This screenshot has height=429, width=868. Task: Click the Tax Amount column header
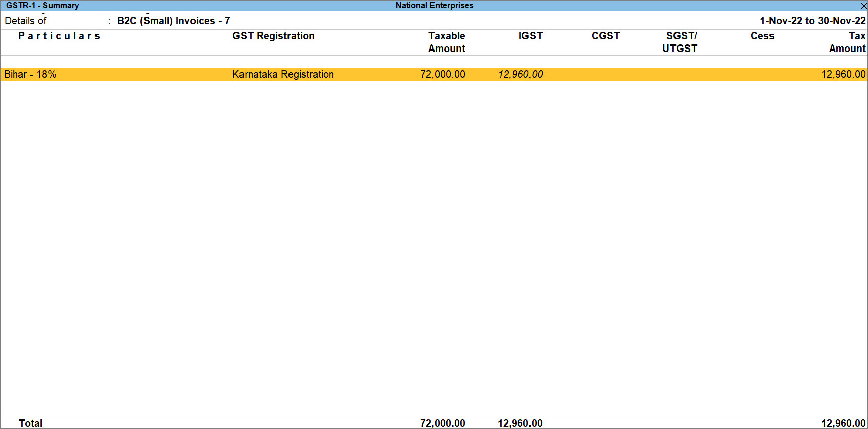tap(847, 42)
